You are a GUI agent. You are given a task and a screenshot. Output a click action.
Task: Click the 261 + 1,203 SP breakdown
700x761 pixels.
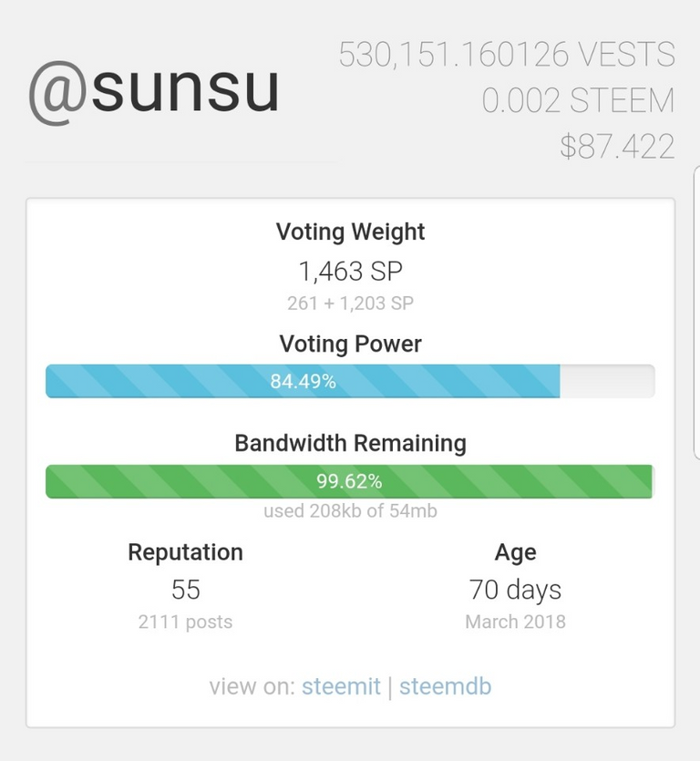[x=350, y=303]
